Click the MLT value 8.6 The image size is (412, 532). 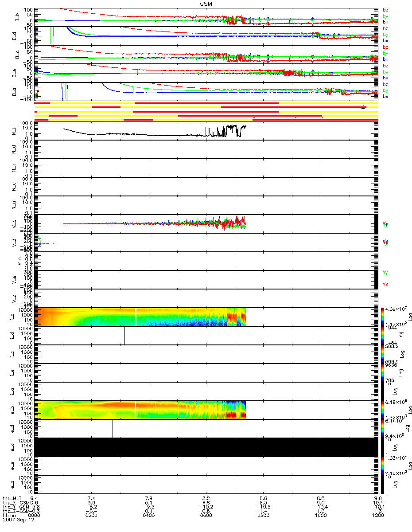click(x=263, y=499)
